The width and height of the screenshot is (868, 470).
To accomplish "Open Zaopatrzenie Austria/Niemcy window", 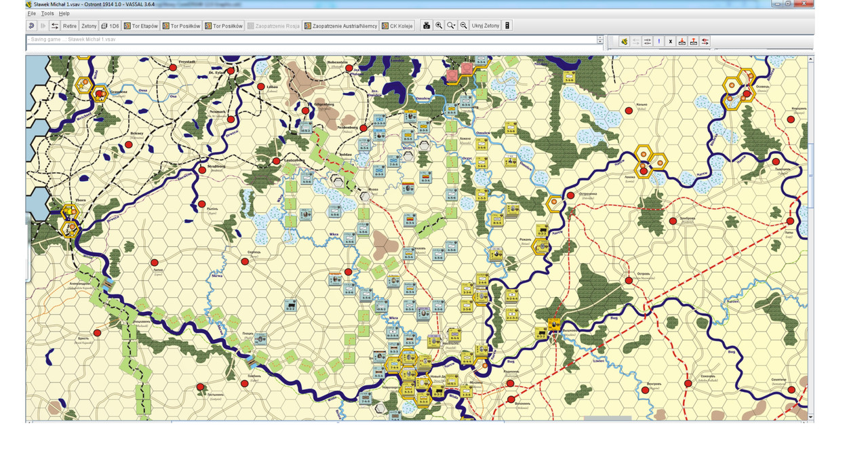I will point(340,26).
